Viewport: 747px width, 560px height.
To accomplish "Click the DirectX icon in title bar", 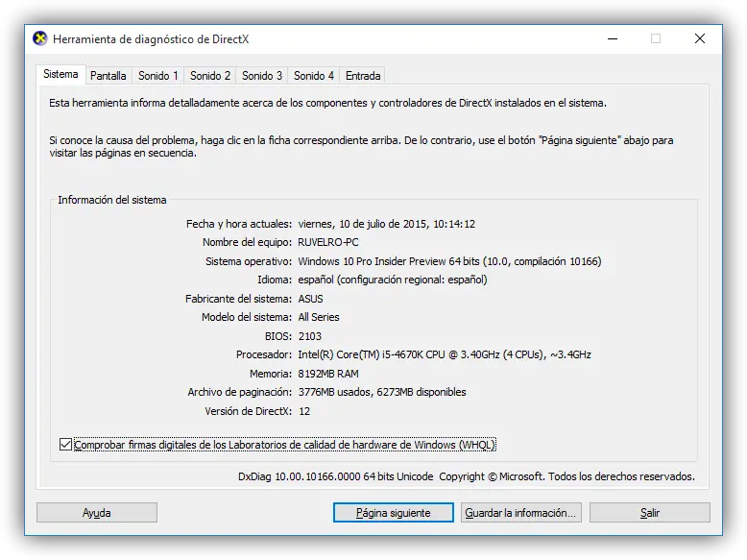I will tap(40, 38).
